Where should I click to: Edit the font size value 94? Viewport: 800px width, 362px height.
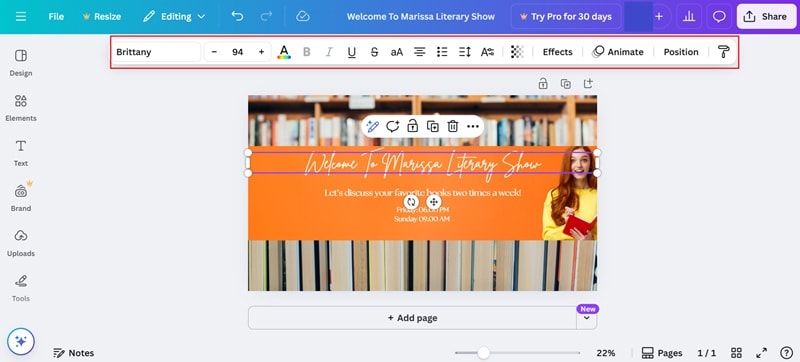238,52
